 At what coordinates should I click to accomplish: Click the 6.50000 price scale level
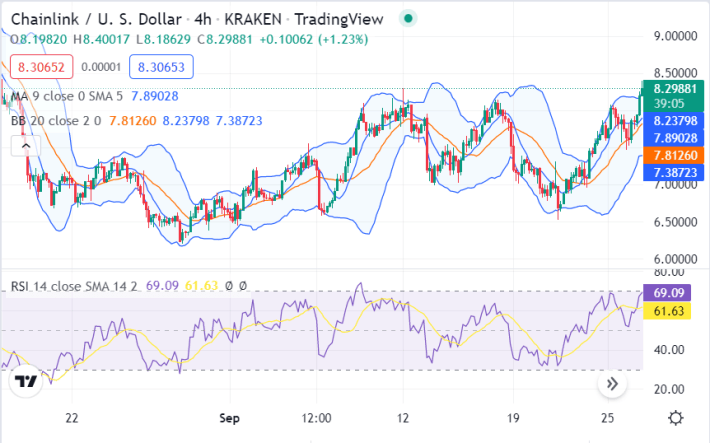tap(675, 222)
